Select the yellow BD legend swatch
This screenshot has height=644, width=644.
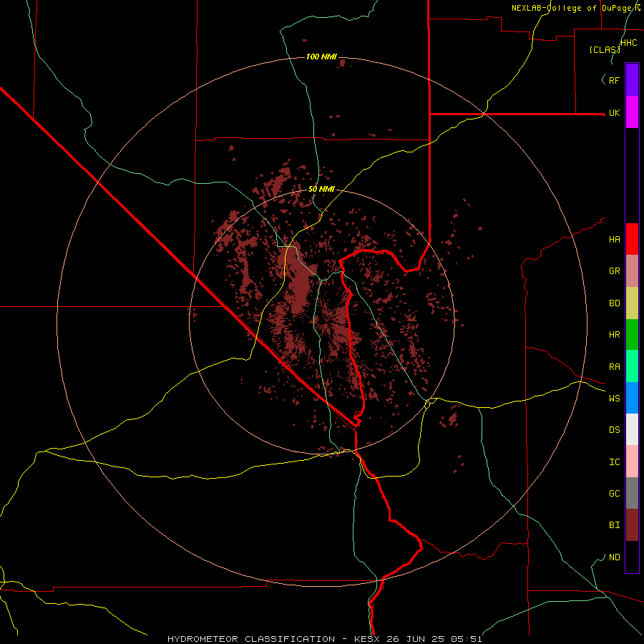pos(632,303)
